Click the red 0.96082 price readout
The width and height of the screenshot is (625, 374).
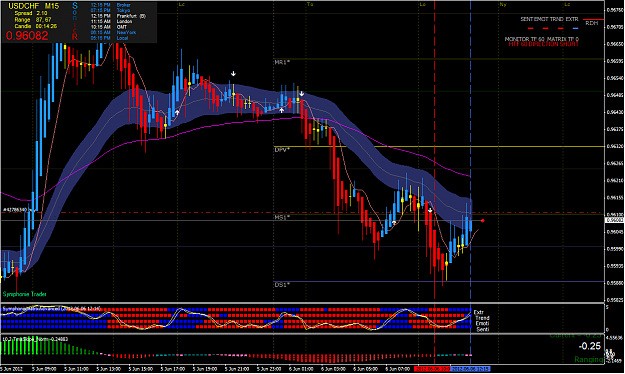[x=27, y=36]
